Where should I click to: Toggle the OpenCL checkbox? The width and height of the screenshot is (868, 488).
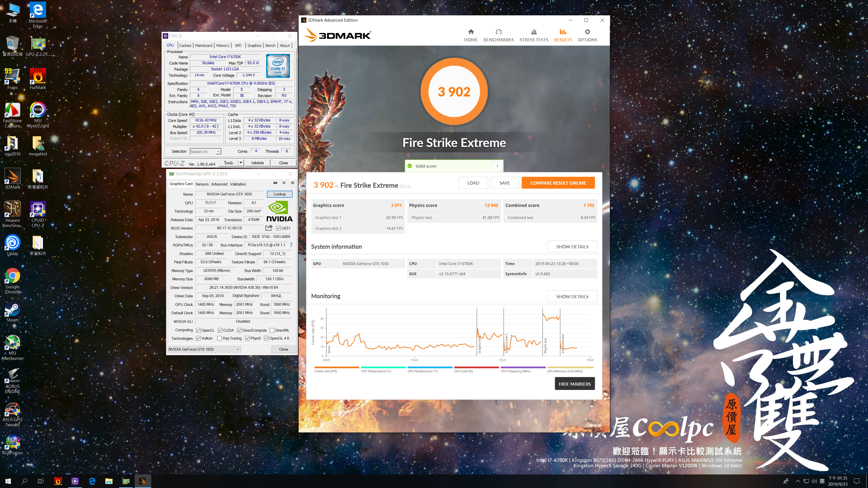point(198,330)
